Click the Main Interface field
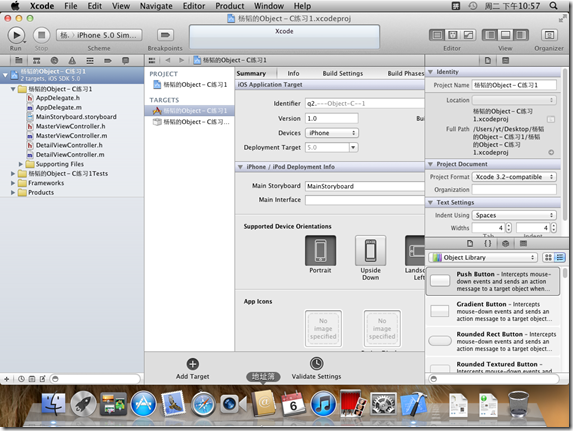 (365, 200)
